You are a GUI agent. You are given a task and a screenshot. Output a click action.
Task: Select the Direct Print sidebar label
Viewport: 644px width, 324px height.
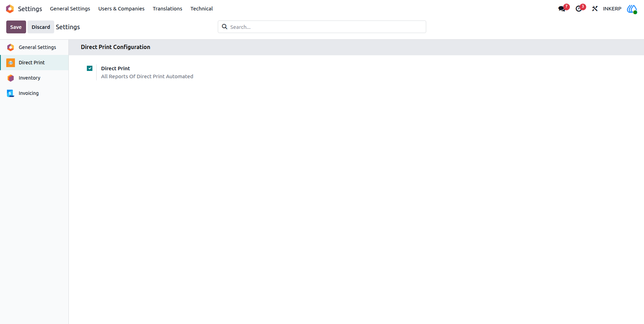tap(32, 63)
